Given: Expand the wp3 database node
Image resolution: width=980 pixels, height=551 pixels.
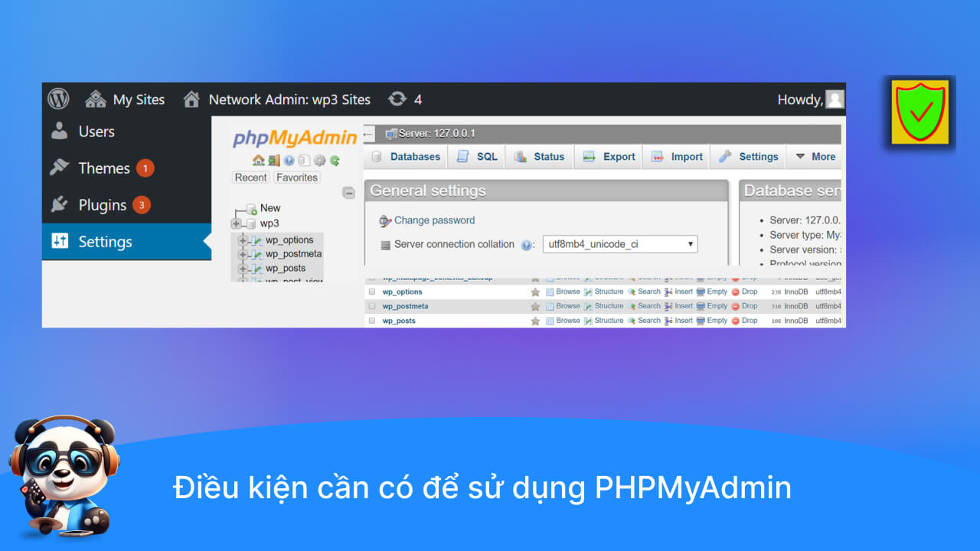Looking at the screenshot, I should pyautogui.click(x=236, y=223).
